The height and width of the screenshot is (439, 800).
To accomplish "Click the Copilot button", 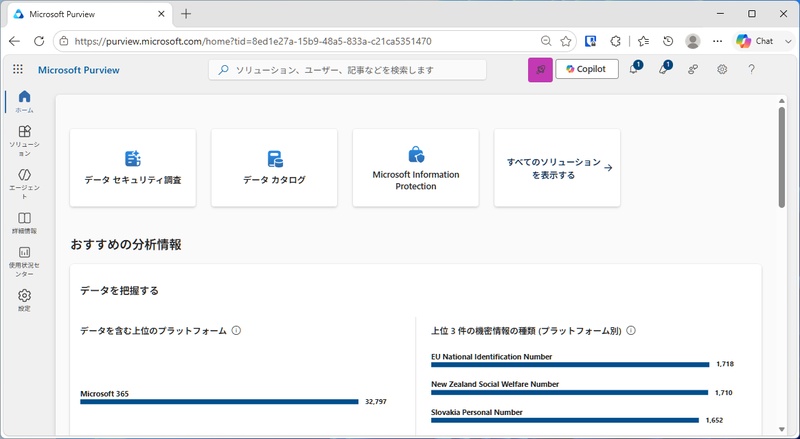I will [x=587, y=69].
